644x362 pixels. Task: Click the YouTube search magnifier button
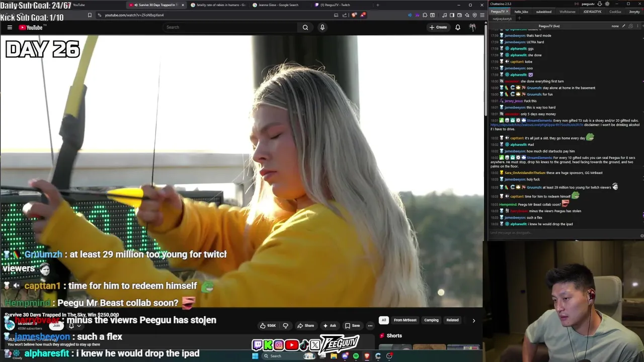(x=305, y=27)
